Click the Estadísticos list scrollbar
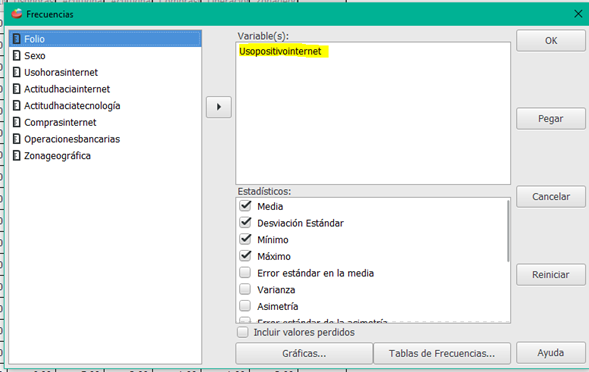 point(508,231)
